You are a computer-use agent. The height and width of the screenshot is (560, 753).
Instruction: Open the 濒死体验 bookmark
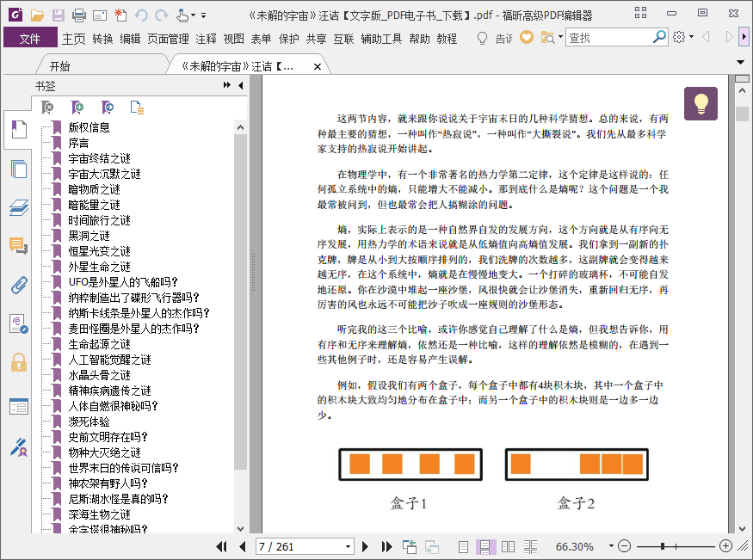(89, 422)
